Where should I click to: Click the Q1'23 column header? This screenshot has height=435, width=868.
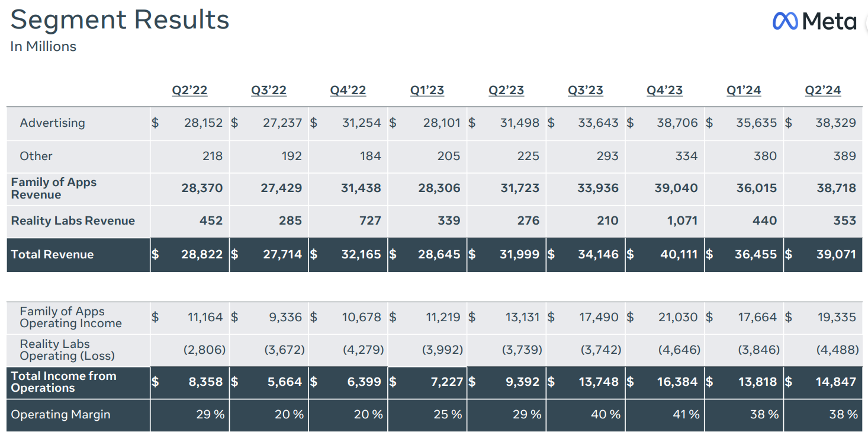(427, 91)
